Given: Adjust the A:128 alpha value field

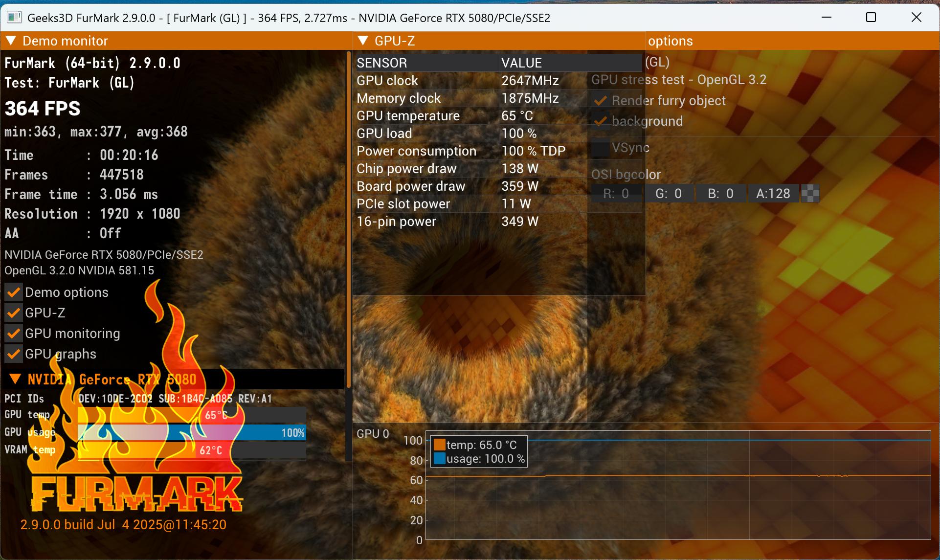Looking at the screenshot, I should pos(773,194).
